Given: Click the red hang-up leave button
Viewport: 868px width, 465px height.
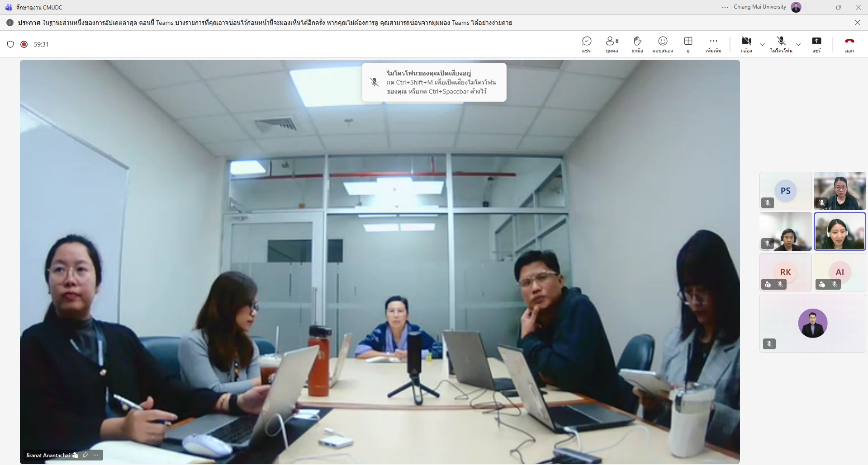Looking at the screenshot, I should click(x=849, y=44).
